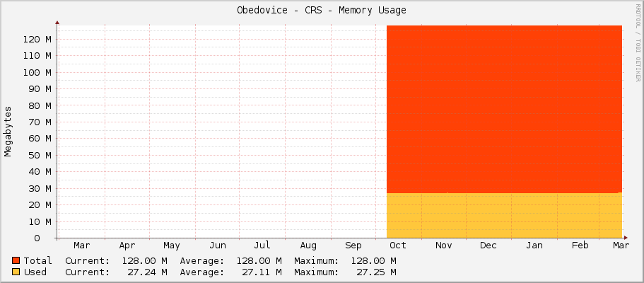644x283 pixels.
Task: Click the '50 M' y-axis label
Action: [40, 155]
